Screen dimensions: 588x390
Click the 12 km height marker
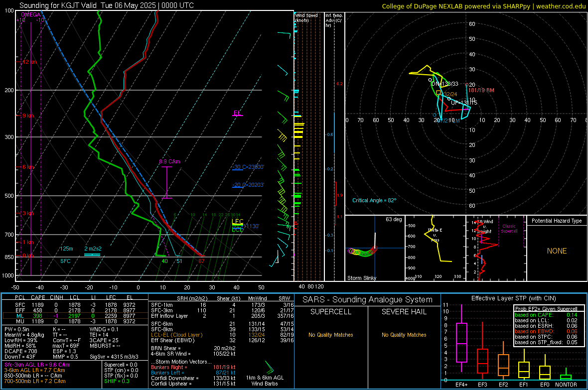pos(29,61)
